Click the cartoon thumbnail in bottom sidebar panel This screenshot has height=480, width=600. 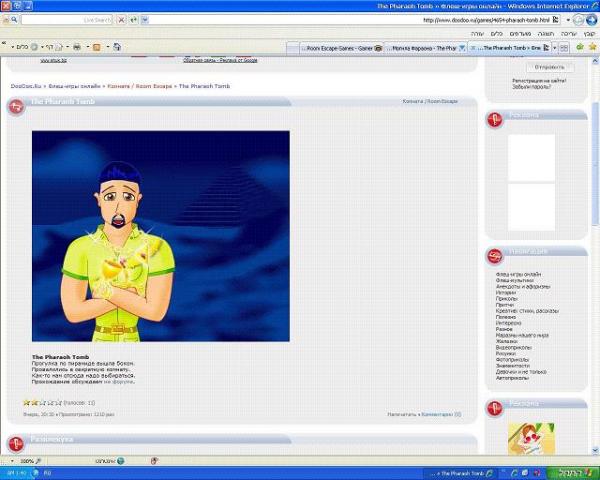point(531,439)
